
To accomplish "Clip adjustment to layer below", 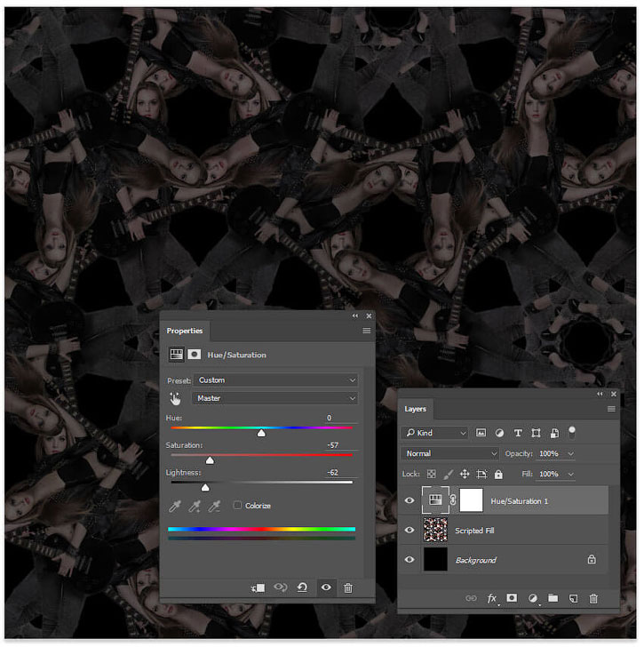I will [x=258, y=590].
